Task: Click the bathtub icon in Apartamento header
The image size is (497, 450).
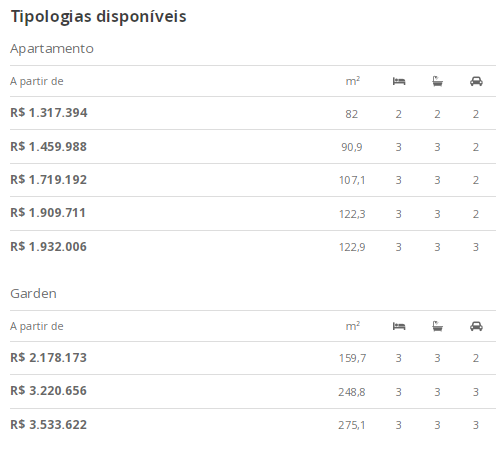Action: (x=437, y=81)
